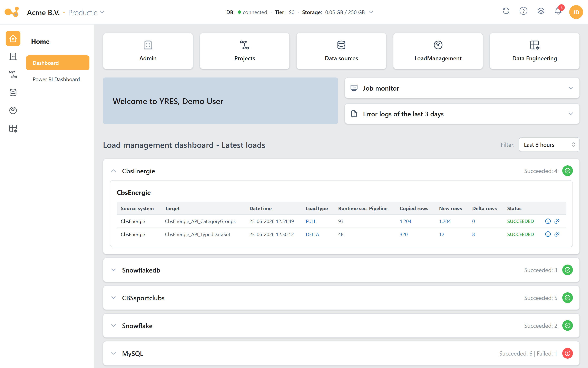Image resolution: width=588 pixels, height=368 pixels.
Task: Click the Job monitor screen icon
Action: coord(354,88)
